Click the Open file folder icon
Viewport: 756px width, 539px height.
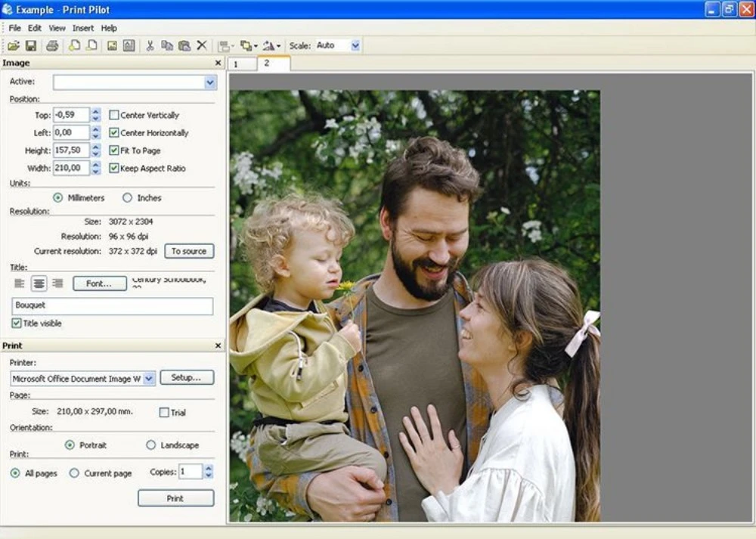coord(14,46)
